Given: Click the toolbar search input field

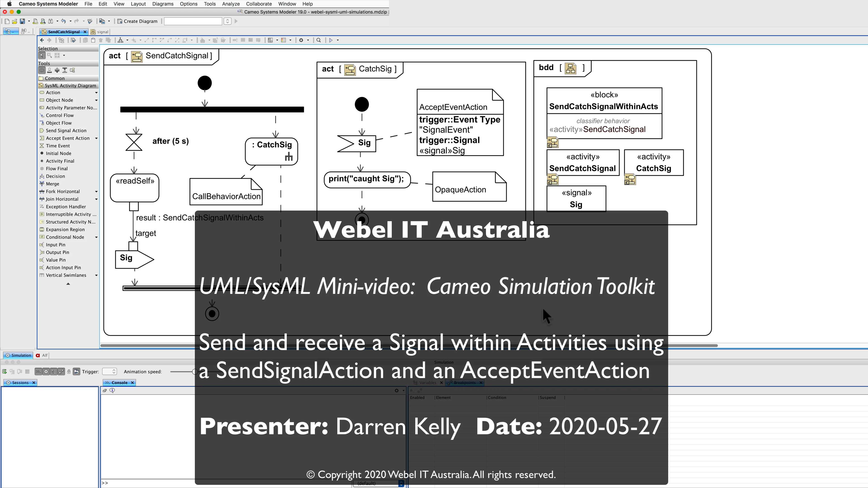Looking at the screenshot, I should coord(193,21).
